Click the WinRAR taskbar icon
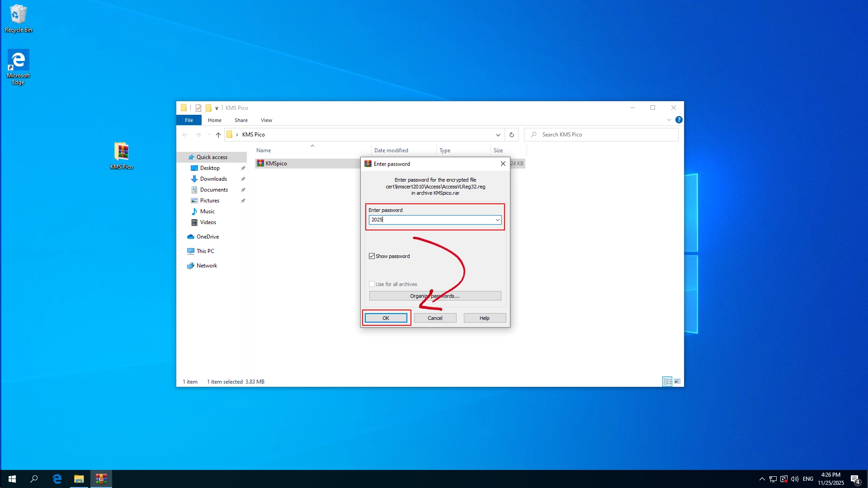 click(101, 479)
